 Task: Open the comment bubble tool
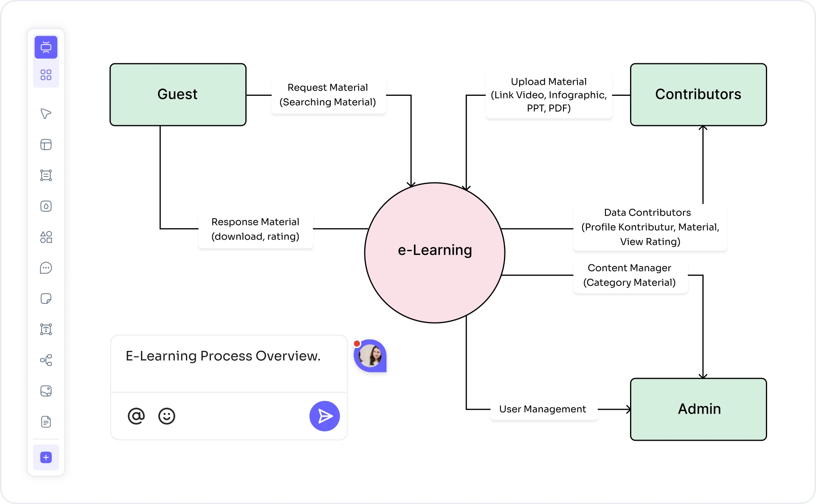46,268
